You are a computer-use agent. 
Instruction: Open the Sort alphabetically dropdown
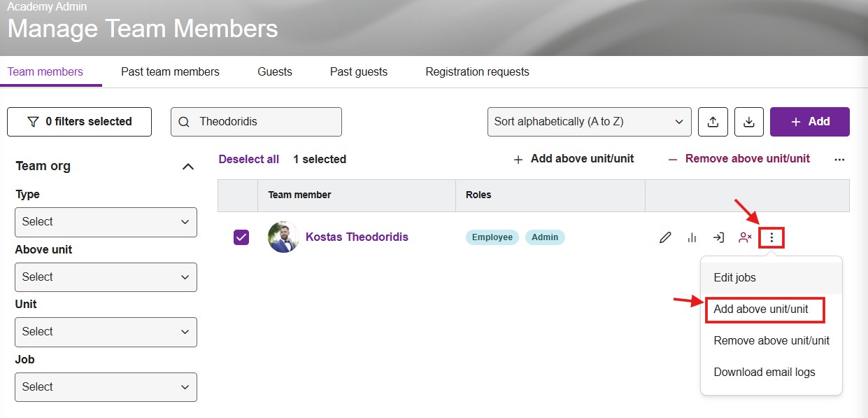pyautogui.click(x=589, y=122)
